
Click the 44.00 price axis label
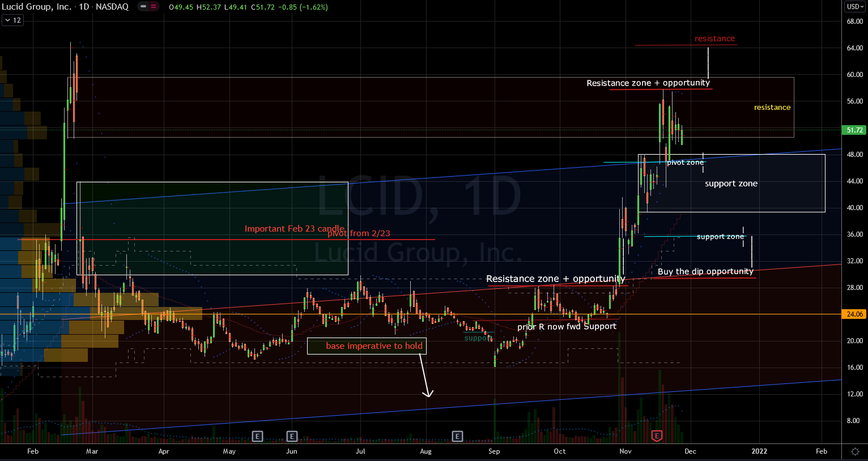854,181
